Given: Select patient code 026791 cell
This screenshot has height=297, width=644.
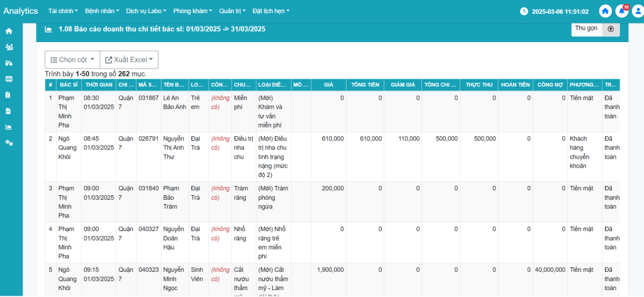Looking at the screenshot, I should (148, 138).
